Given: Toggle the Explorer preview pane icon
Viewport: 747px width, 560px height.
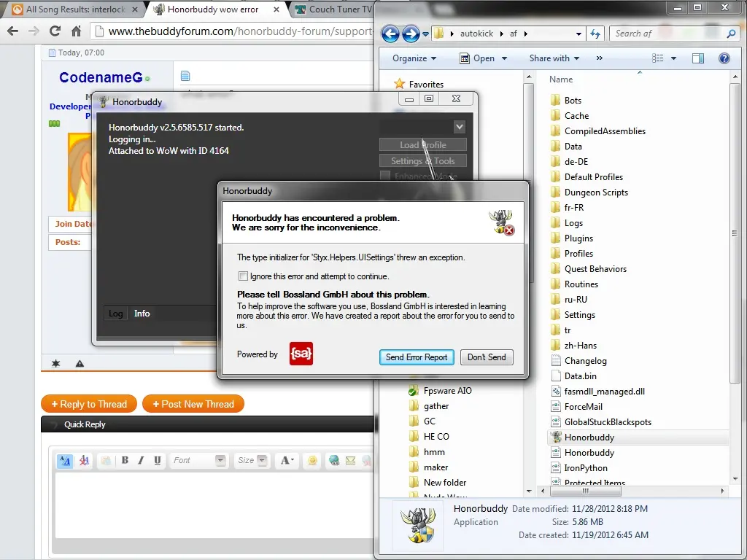Looking at the screenshot, I should [x=698, y=58].
